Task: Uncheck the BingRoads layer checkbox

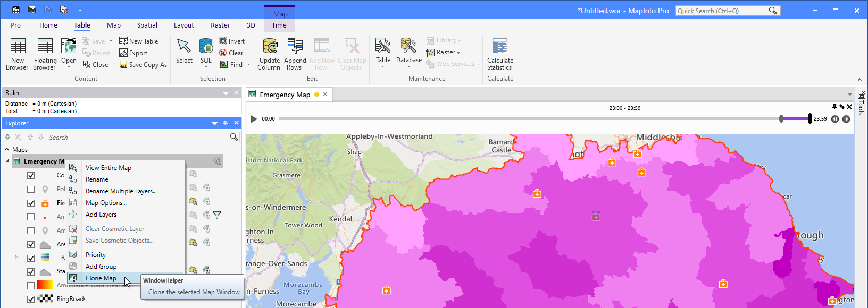Action: coord(31,299)
